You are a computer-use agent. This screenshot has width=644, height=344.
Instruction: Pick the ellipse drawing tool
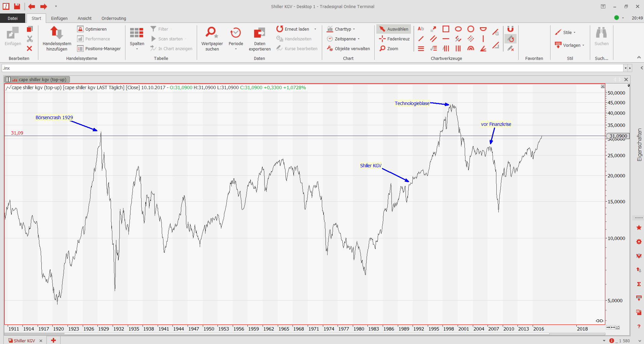pos(458,29)
